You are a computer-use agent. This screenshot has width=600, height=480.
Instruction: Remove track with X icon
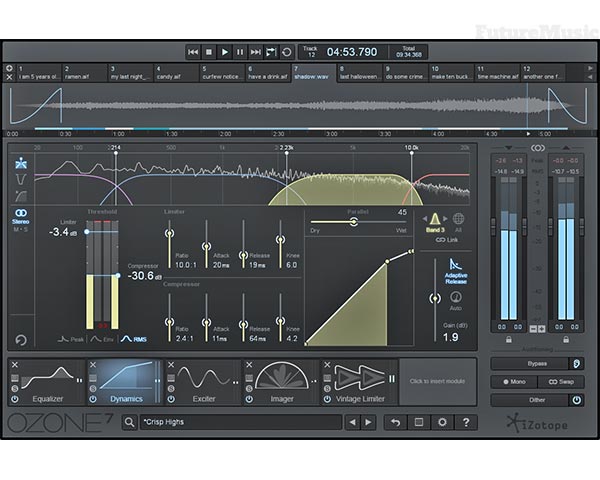pos(10,77)
